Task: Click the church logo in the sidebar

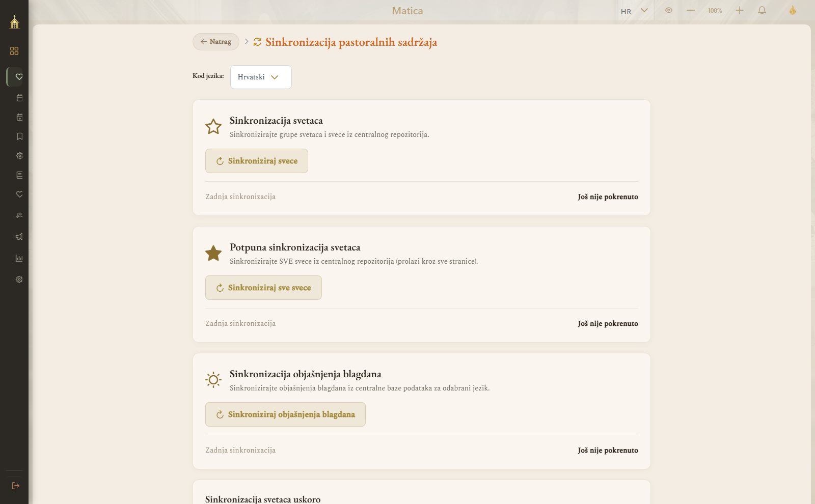Action: point(14,22)
